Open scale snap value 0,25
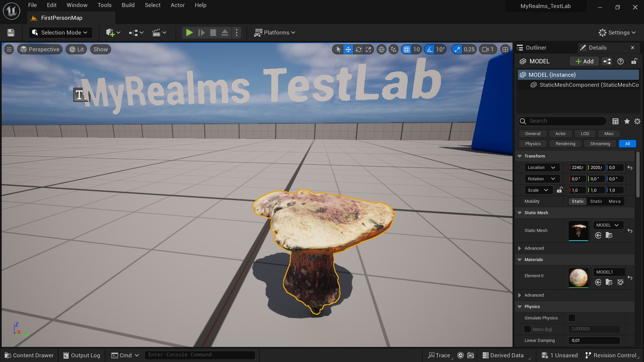The width and height of the screenshot is (644, 362). [469, 49]
